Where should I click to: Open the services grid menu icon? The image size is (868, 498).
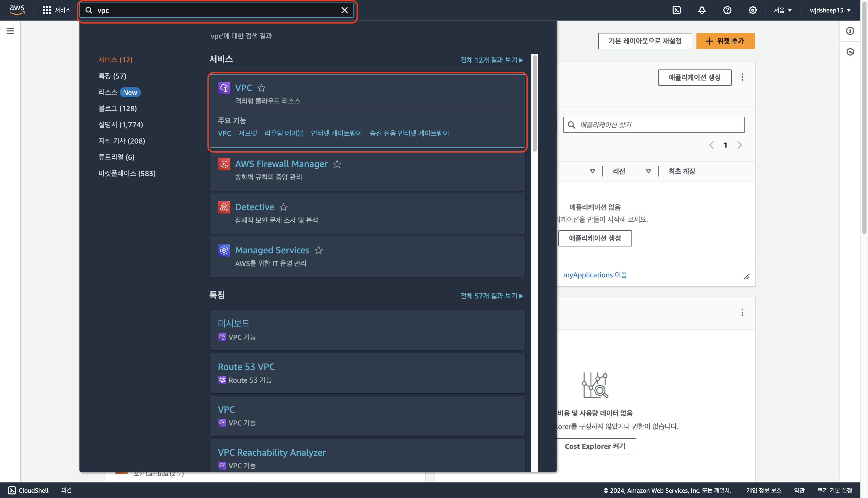click(46, 10)
